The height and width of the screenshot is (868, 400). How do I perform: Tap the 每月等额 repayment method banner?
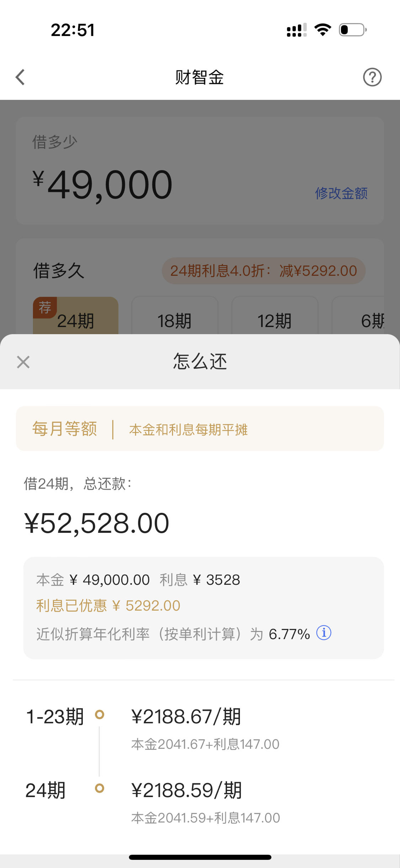(x=200, y=429)
